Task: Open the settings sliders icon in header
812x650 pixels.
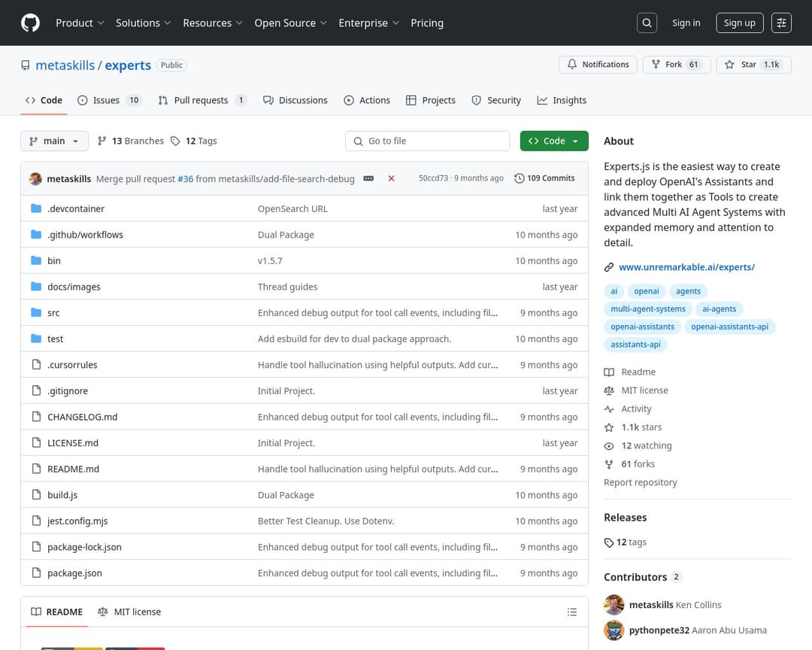Action: pos(781,23)
